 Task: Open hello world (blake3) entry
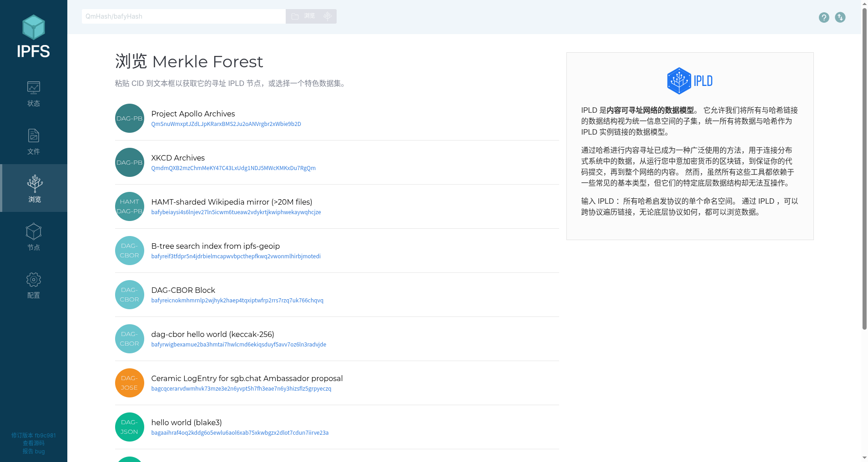pyautogui.click(x=187, y=422)
